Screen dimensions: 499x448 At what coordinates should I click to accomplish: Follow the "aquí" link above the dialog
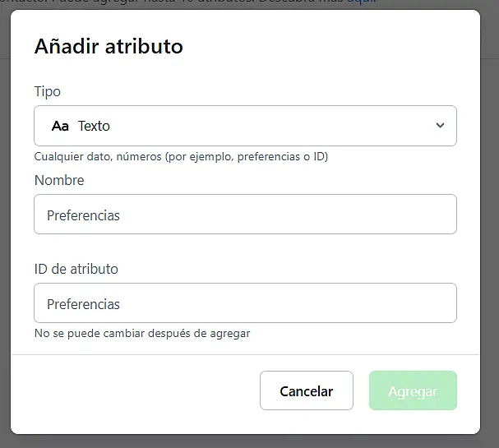pyautogui.click(x=360, y=3)
